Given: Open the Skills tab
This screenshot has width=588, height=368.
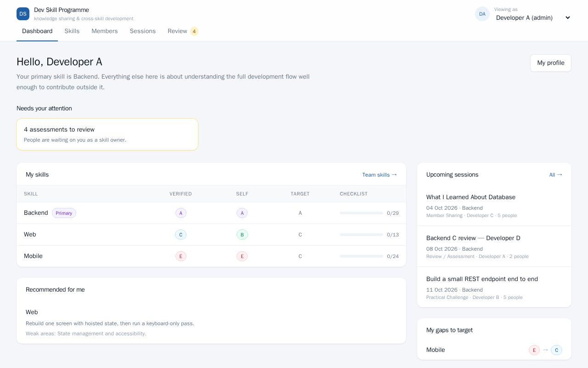Looking at the screenshot, I should 72,31.
